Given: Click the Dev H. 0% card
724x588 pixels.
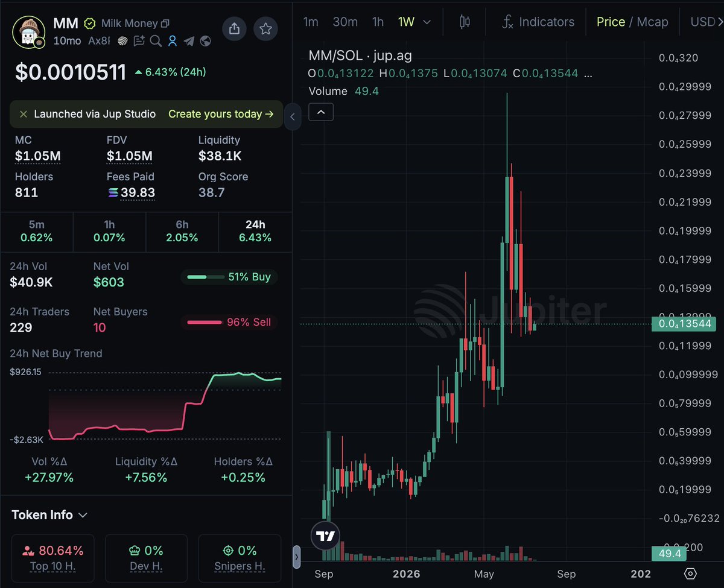Looking at the screenshot, I should click(147, 557).
